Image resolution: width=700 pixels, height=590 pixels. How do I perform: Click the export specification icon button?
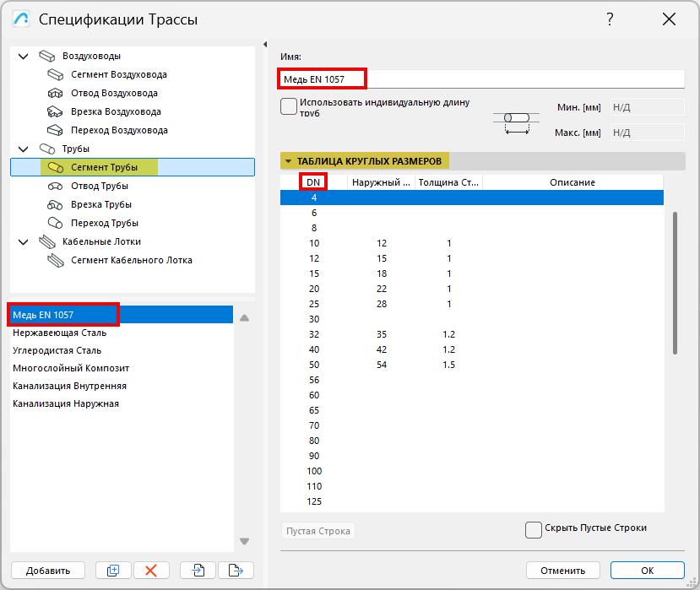236,571
